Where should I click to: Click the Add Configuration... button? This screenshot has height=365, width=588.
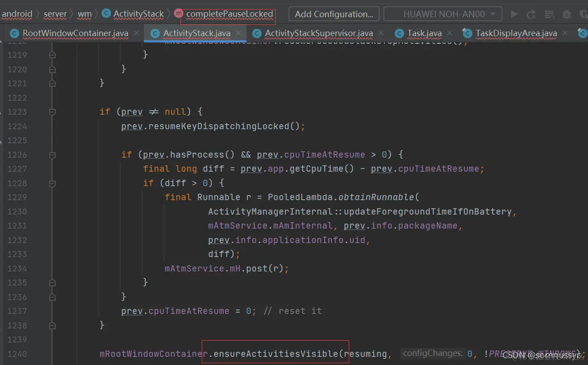pos(334,14)
